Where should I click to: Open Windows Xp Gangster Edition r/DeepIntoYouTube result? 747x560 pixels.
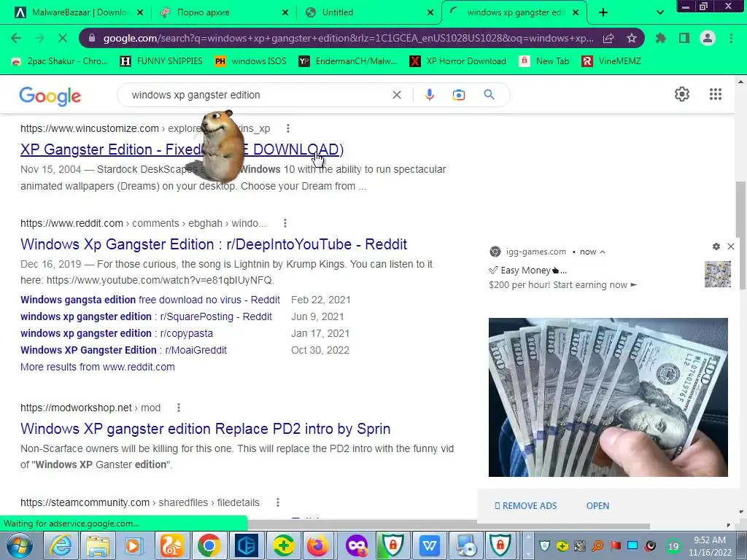(214, 244)
